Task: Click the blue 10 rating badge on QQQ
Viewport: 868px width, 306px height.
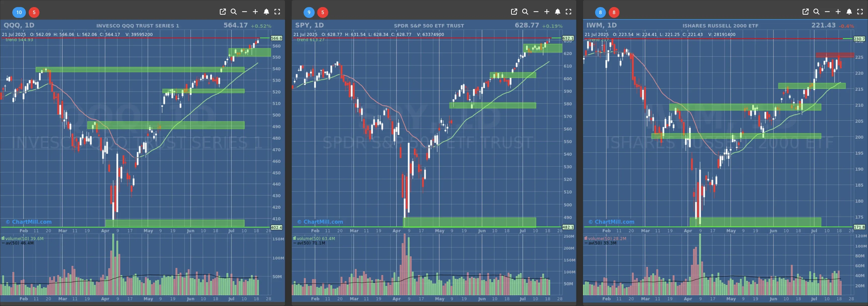Action: [x=19, y=13]
